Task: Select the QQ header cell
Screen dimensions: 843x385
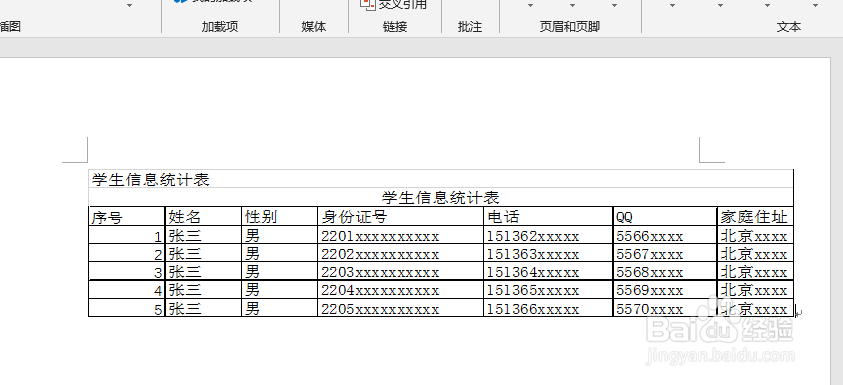Action: pos(665,216)
